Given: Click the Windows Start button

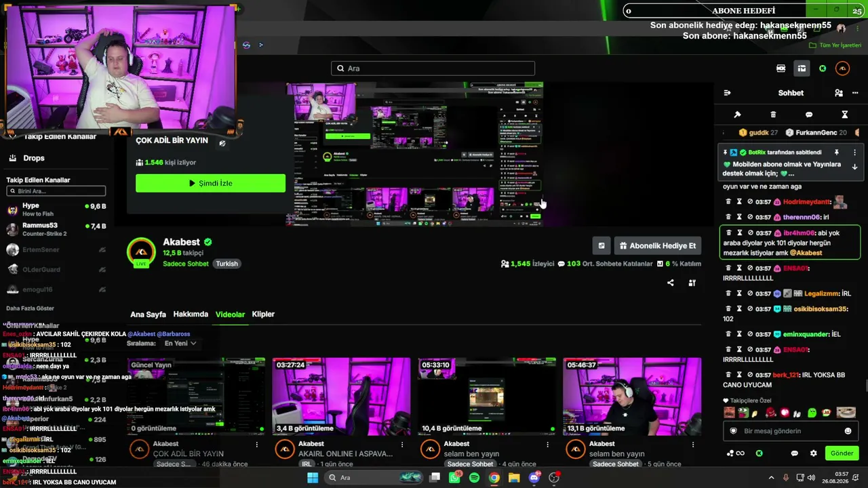Looking at the screenshot, I should (313, 478).
